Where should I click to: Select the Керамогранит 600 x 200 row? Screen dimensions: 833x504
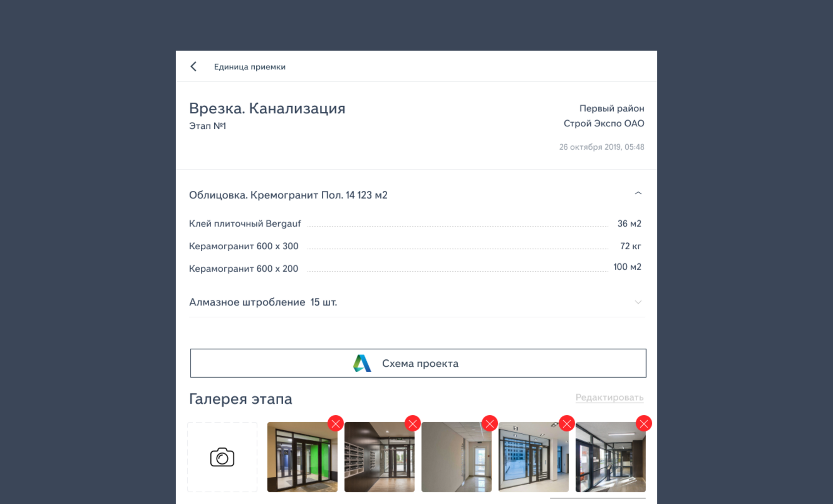(x=415, y=268)
